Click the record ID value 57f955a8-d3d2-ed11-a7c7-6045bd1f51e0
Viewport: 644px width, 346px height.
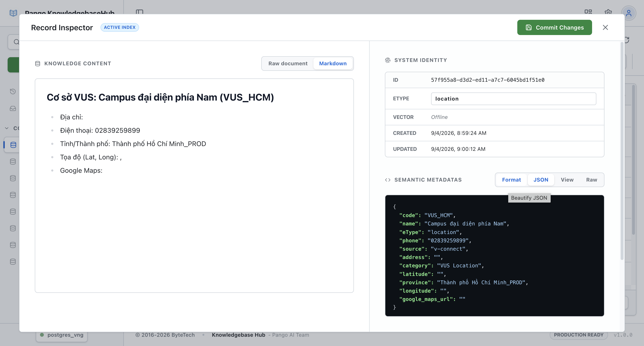pyautogui.click(x=488, y=80)
